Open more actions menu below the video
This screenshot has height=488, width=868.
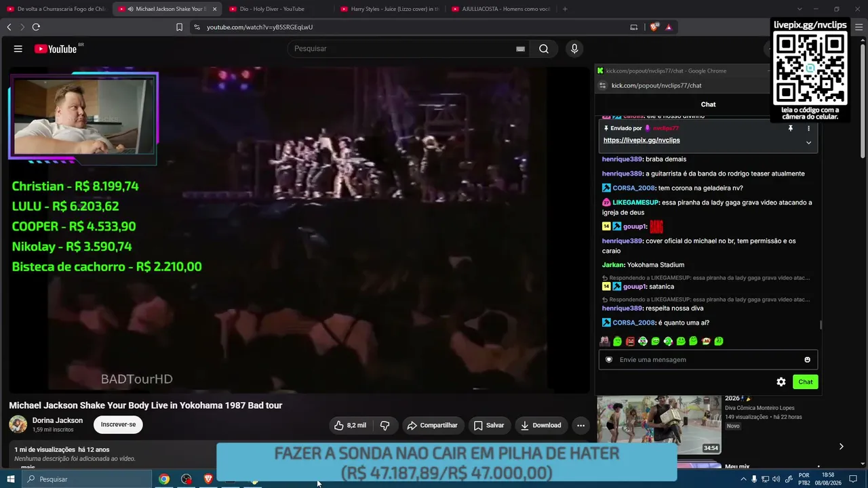580,426
